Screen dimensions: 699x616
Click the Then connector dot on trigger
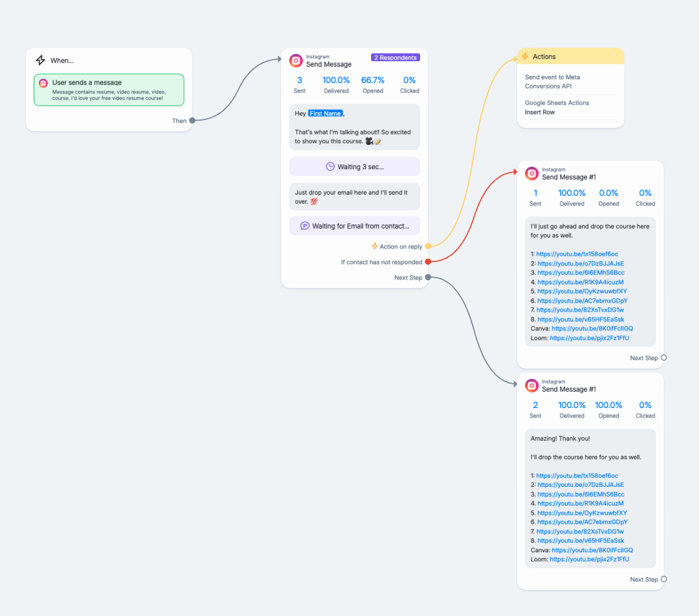coord(192,121)
